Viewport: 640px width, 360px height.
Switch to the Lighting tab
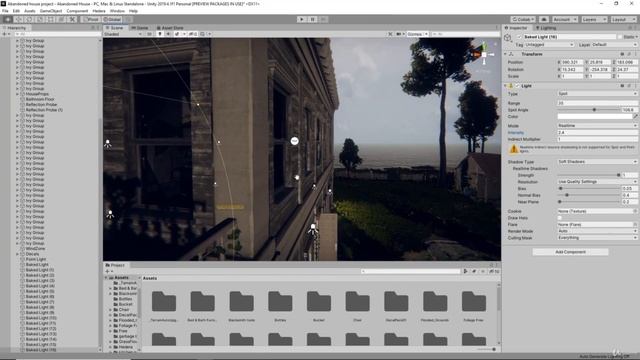coord(546,28)
